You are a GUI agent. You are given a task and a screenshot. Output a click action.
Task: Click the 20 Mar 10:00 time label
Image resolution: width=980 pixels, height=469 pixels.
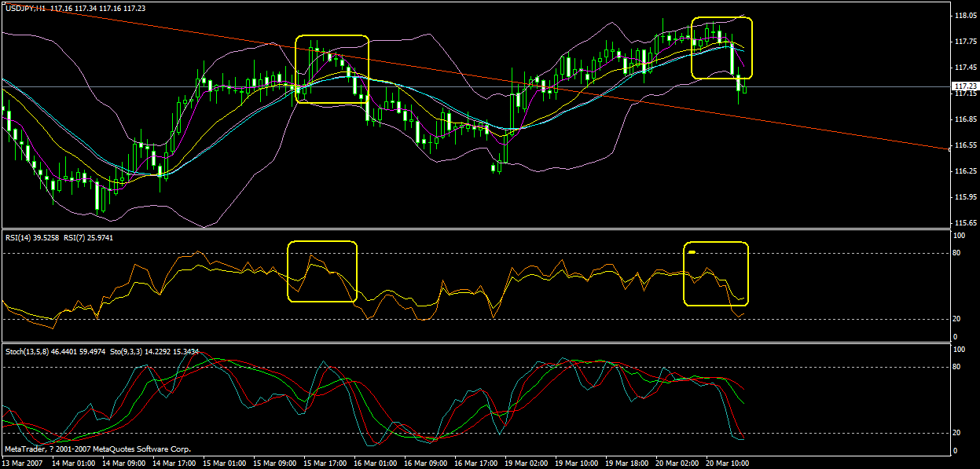pyautogui.click(x=727, y=464)
